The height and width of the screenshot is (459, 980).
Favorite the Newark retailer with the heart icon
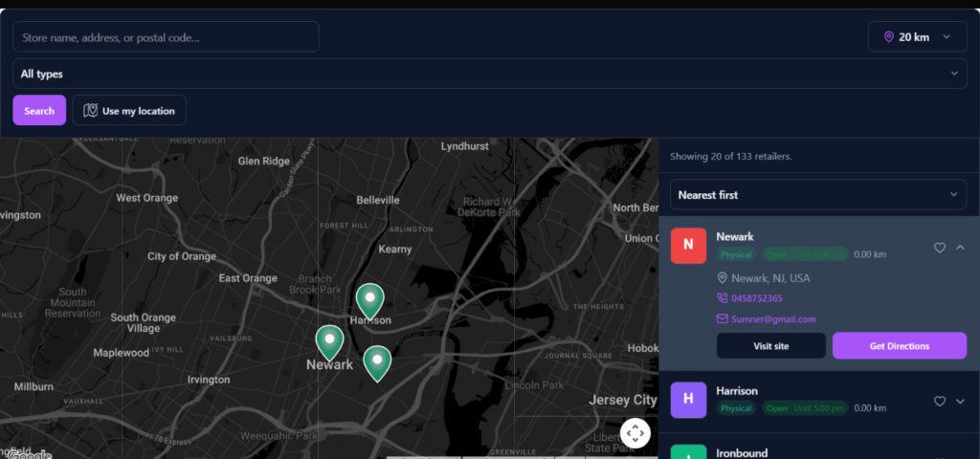pos(940,248)
